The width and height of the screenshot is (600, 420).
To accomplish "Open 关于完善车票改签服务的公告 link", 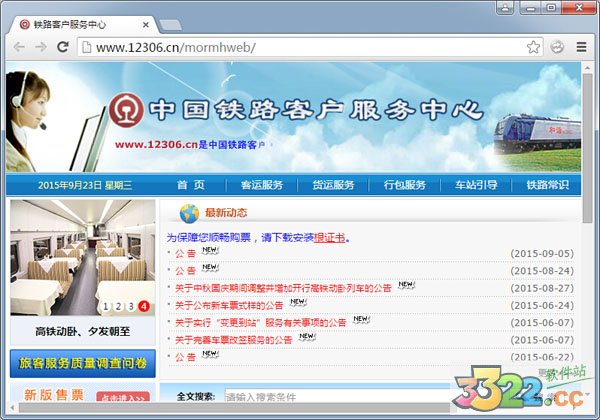I will [233, 340].
